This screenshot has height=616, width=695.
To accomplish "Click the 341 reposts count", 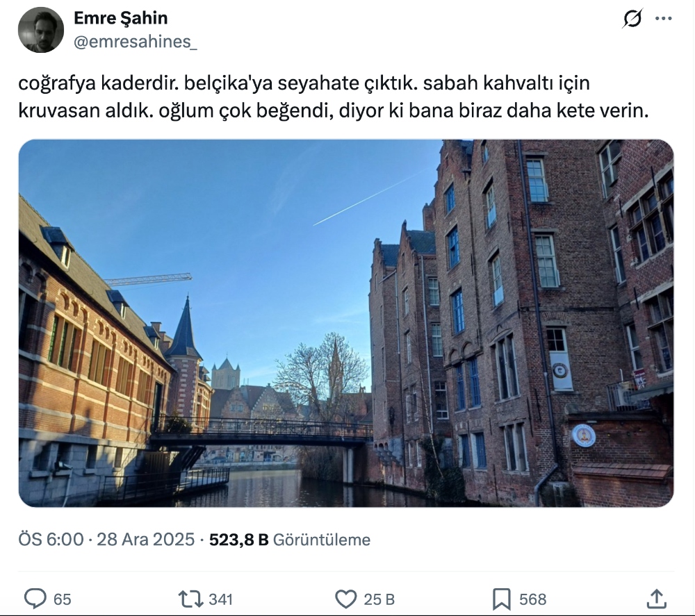I will point(221,599).
